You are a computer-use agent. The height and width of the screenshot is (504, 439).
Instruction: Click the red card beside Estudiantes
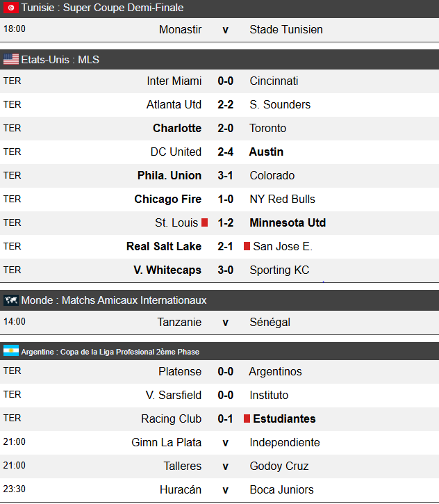tap(247, 418)
